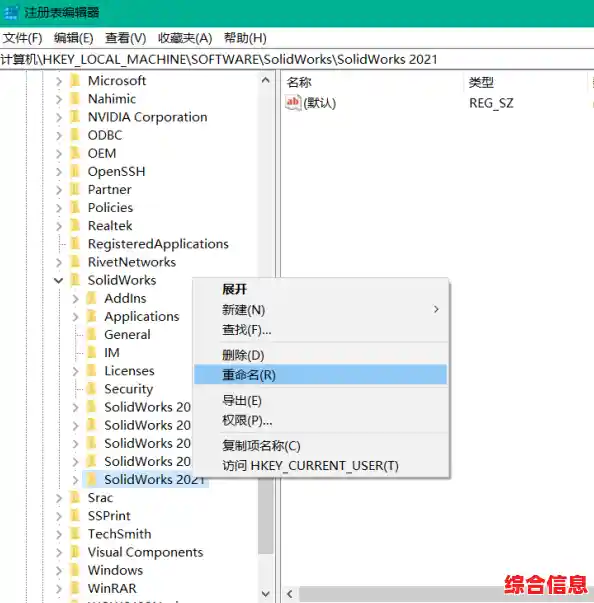The image size is (594, 603).
Task: Click the Microsoft folder icon
Action: coord(75,81)
